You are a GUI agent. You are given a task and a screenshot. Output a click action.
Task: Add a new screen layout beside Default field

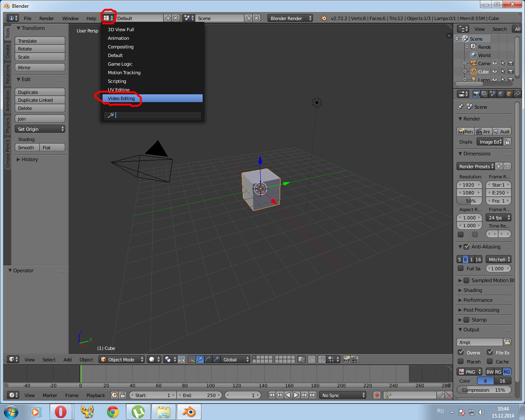click(168, 18)
